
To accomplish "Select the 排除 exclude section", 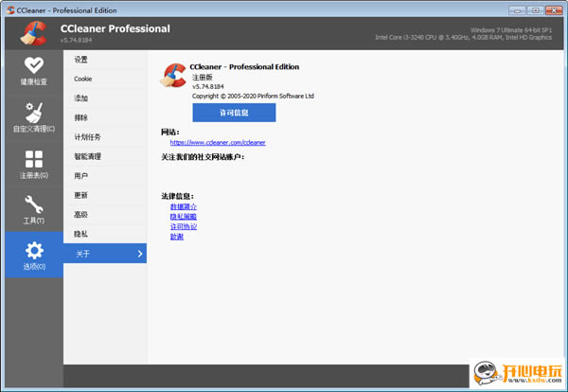I will pyautogui.click(x=105, y=117).
